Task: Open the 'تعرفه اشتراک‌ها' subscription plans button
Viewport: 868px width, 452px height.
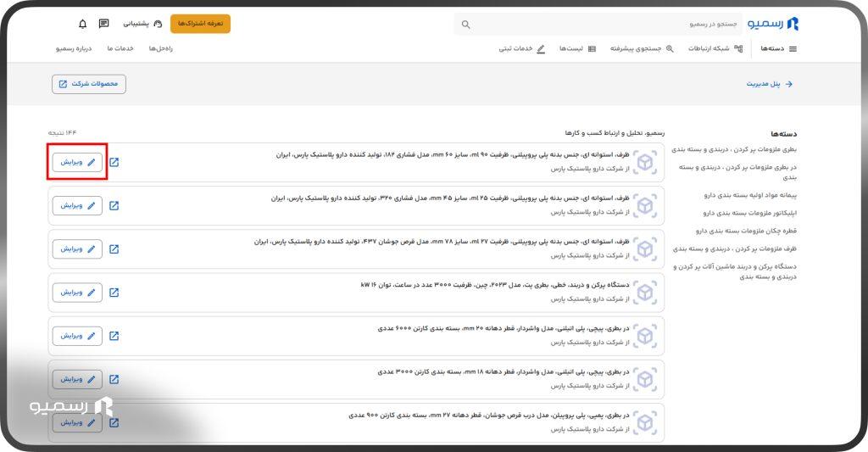Action: (x=200, y=24)
